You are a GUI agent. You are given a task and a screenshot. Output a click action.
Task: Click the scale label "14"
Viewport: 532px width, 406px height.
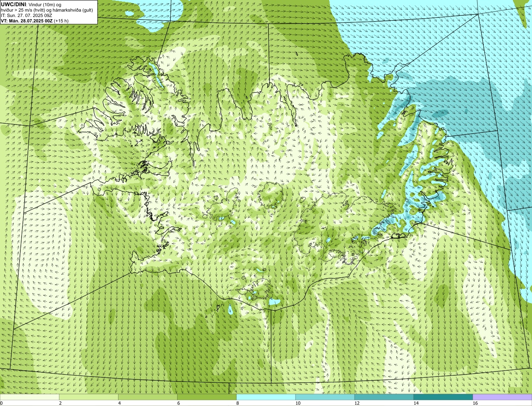point(416,403)
